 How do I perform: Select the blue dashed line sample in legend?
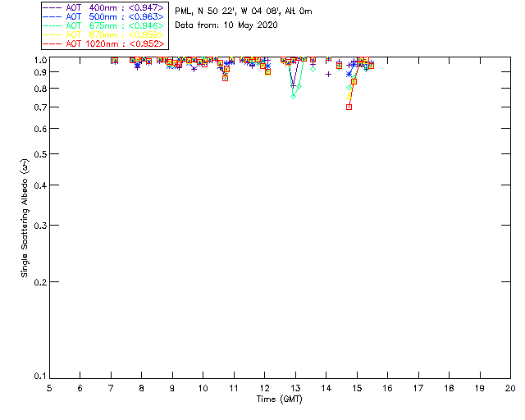(52, 16)
